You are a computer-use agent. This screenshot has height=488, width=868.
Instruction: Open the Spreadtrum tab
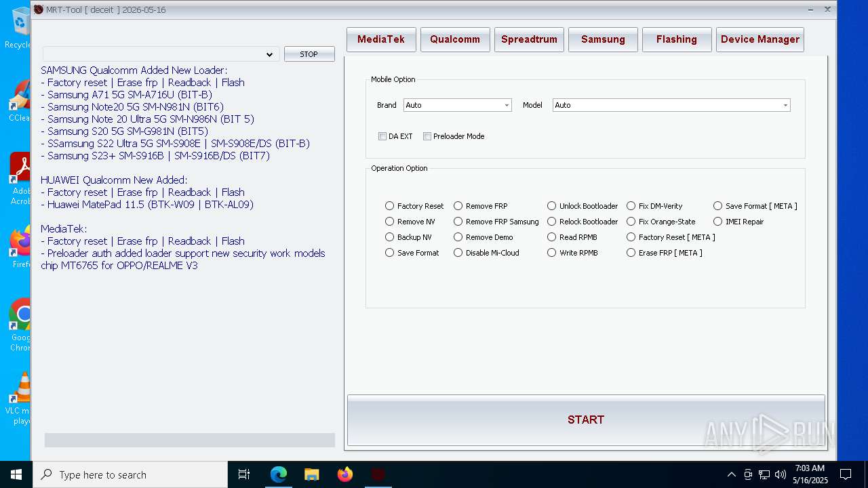[x=529, y=39]
